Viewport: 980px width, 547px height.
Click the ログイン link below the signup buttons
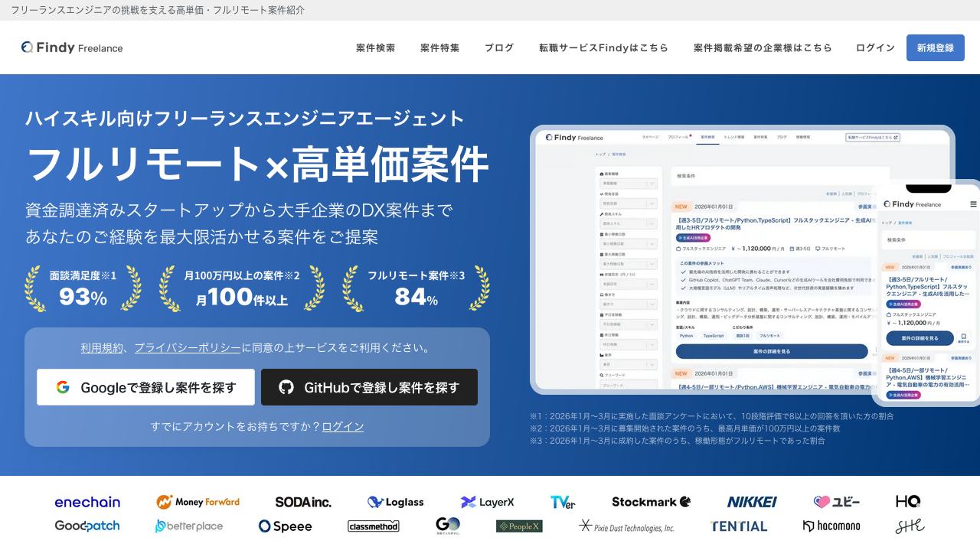[343, 426]
